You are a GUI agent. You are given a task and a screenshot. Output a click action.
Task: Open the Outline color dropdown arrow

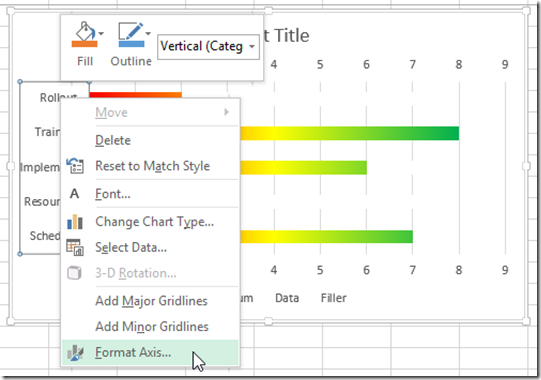(148, 33)
